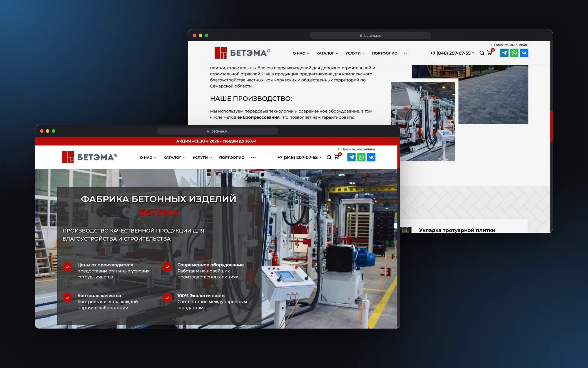This screenshot has width=588, height=368.
Task: Click the 'Пишите, мы онлайн' text in front window
Action: coord(358,149)
